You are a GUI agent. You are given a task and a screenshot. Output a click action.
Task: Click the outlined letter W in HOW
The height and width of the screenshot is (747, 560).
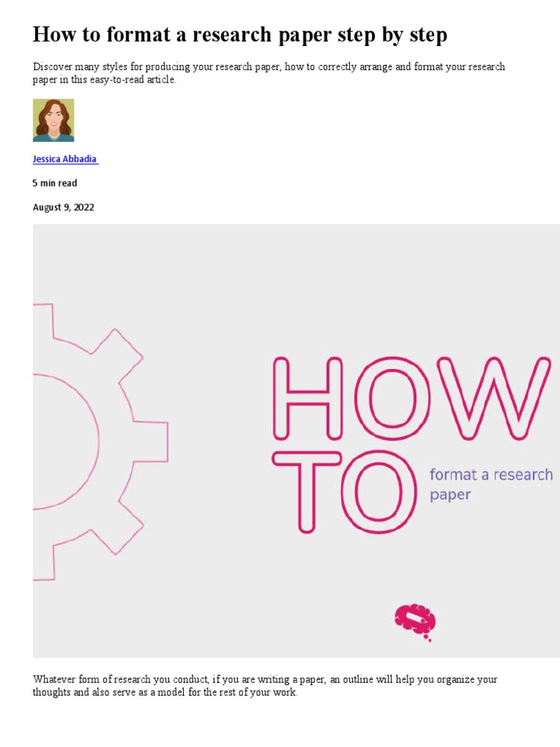coord(494,398)
